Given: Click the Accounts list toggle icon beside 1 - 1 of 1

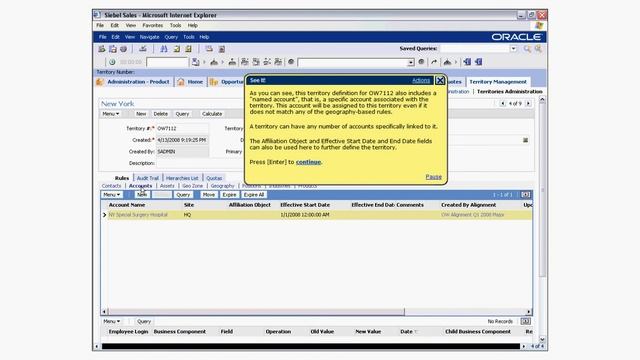Looking at the screenshot, I should point(525,195).
